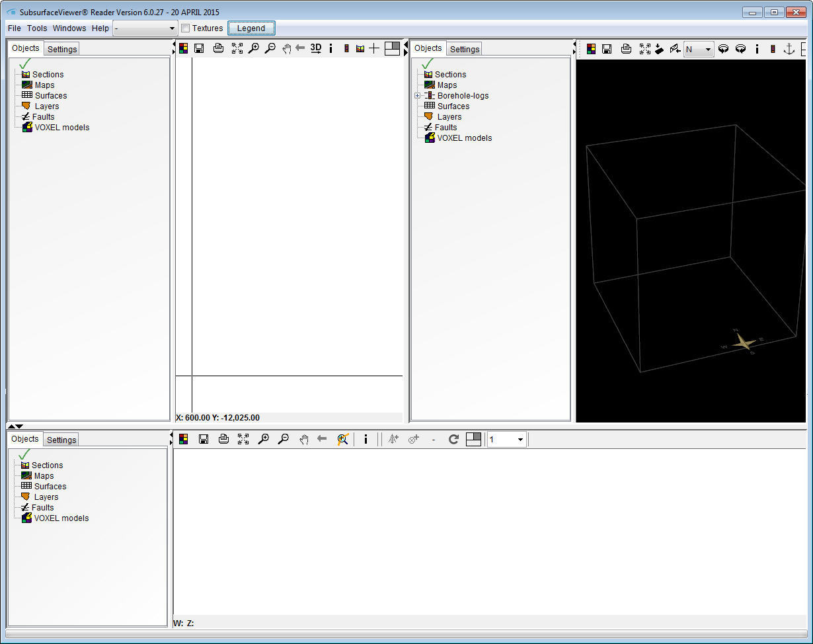Fit section window to full extent
The image size is (813, 644).
[x=243, y=439]
